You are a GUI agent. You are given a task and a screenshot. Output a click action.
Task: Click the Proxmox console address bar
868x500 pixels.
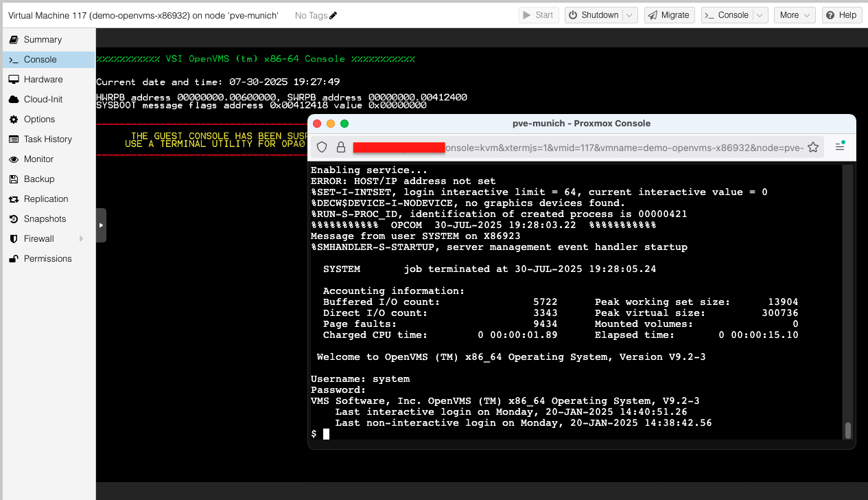coord(549,147)
